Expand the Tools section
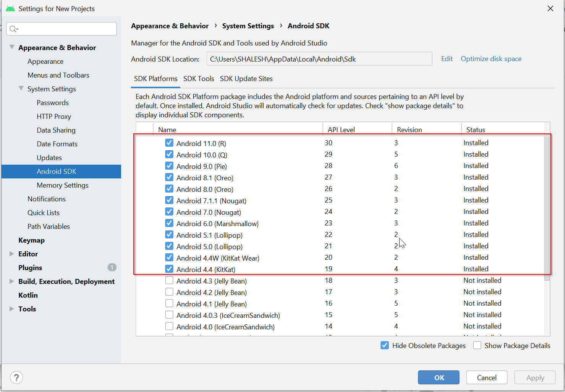The width and height of the screenshot is (565, 392). click(11, 309)
